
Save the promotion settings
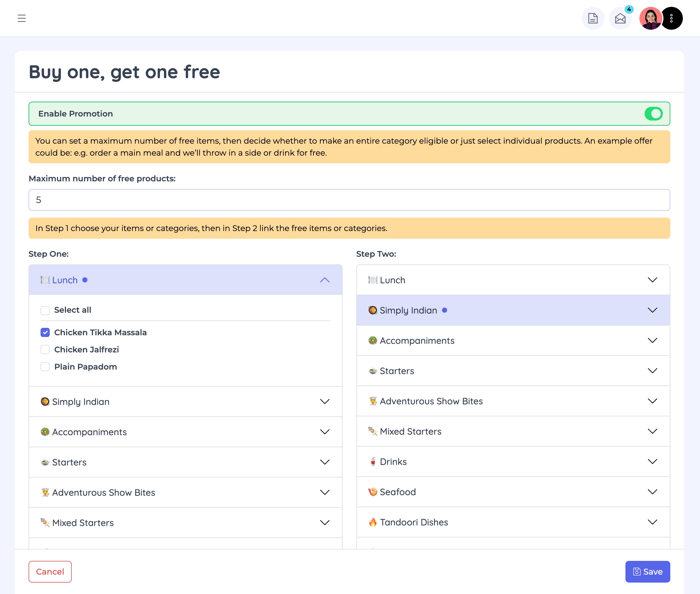pyautogui.click(x=647, y=571)
